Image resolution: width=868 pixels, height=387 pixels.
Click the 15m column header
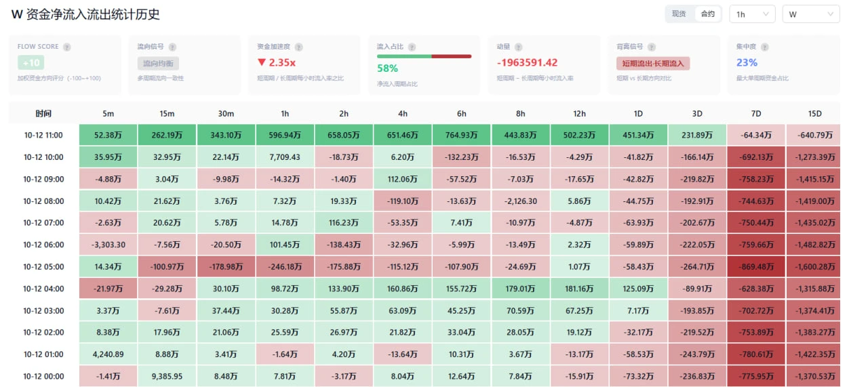[167, 113]
